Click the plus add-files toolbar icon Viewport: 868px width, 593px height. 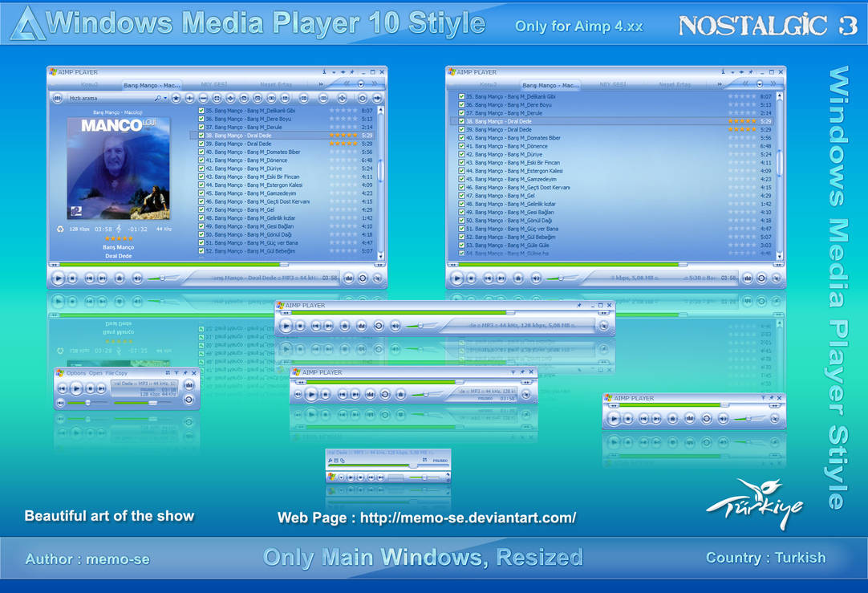click(x=190, y=98)
